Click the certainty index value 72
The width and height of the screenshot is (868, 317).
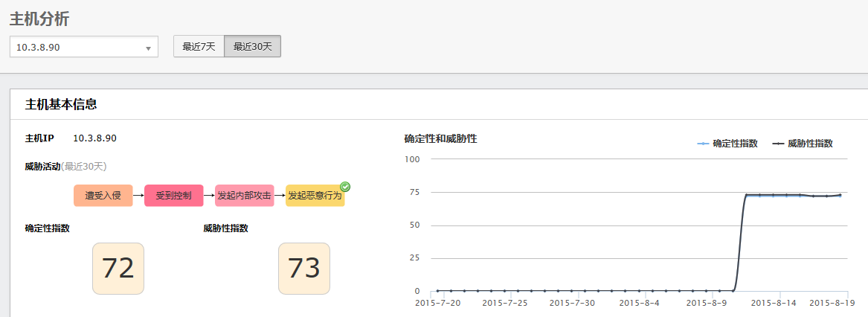point(118,268)
